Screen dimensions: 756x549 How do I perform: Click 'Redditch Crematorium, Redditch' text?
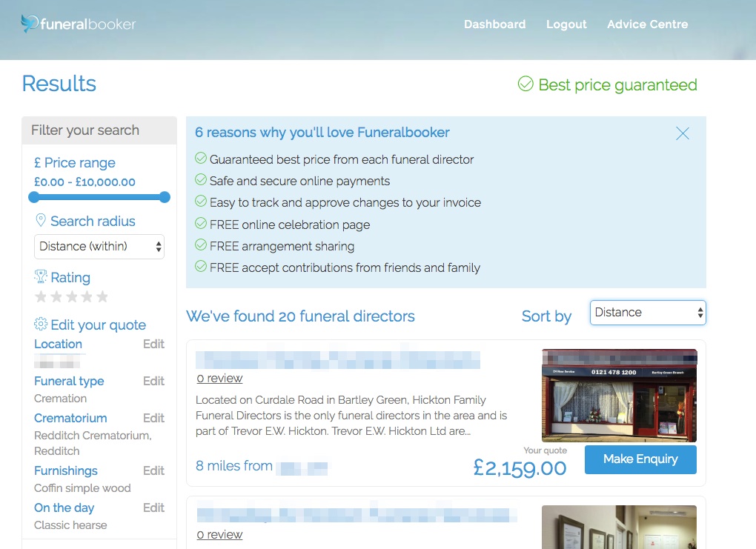[93, 444]
